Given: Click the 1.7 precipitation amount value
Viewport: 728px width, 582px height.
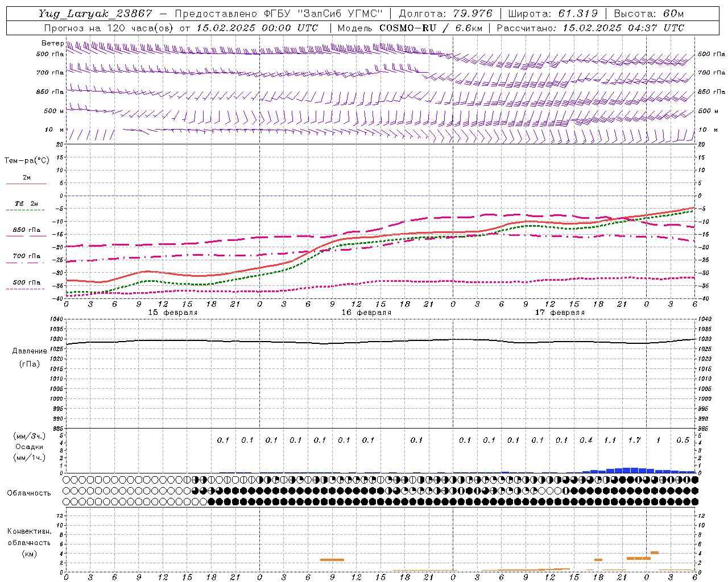Looking at the screenshot, I should pyautogui.click(x=634, y=440).
